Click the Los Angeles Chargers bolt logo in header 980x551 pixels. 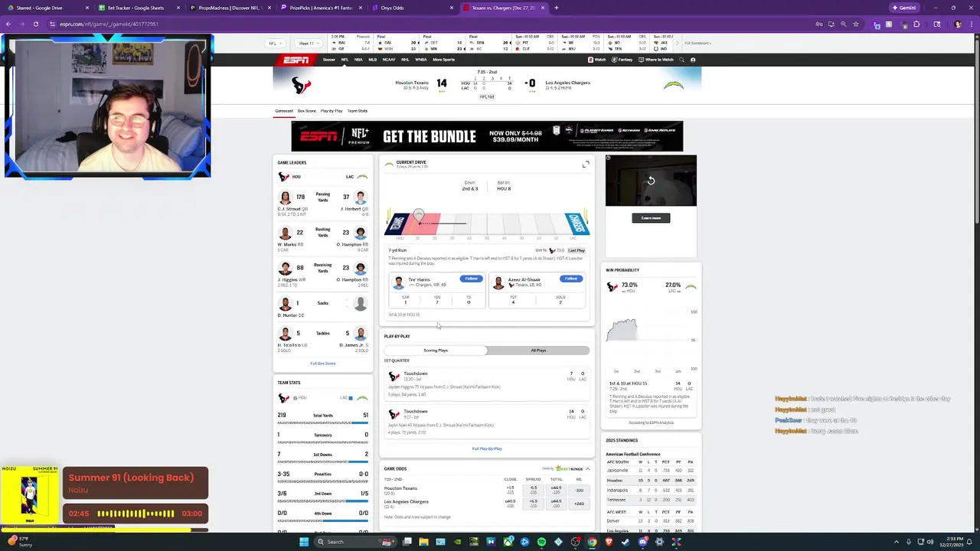point(674,85)
